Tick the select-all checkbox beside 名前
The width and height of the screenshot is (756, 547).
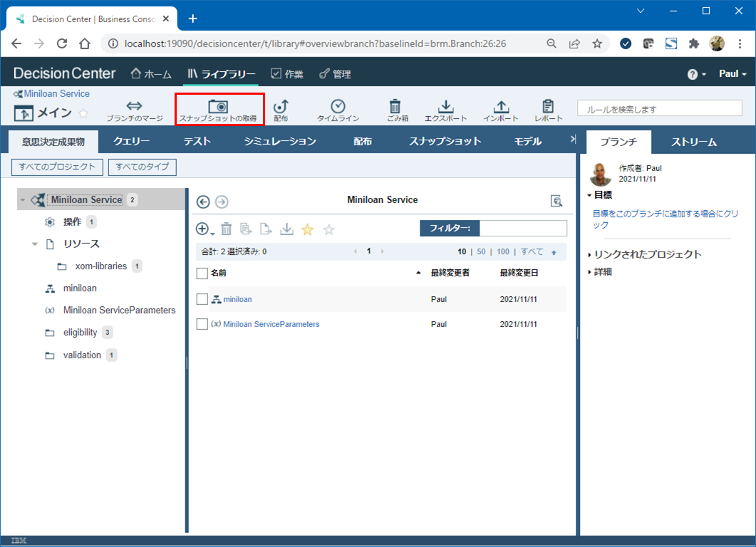pos(202,273)
